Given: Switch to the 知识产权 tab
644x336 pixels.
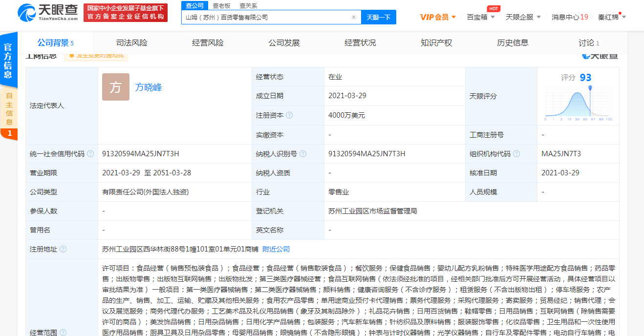Looking at the screenshot, I should 436,42.
